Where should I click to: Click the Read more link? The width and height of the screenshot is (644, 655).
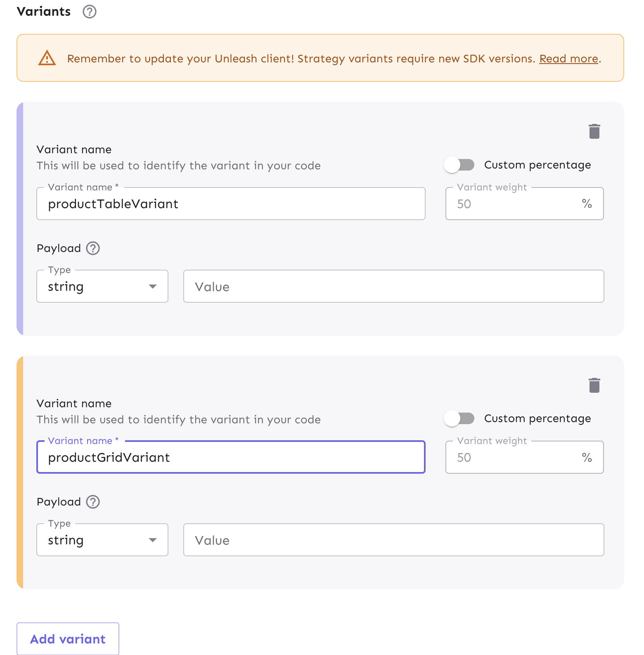coord(568,59)
